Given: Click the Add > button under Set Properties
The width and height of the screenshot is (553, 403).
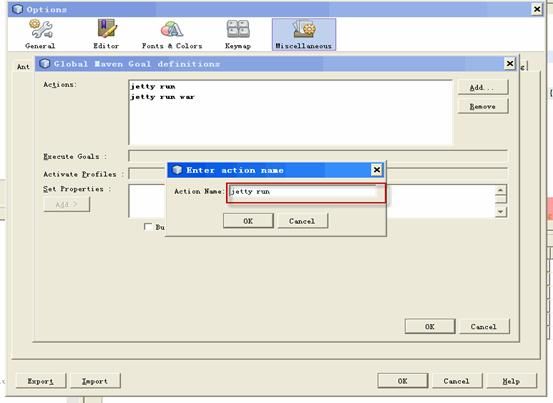Looking at the screenshot, I should pyautogui.click(x=67, y=204).
